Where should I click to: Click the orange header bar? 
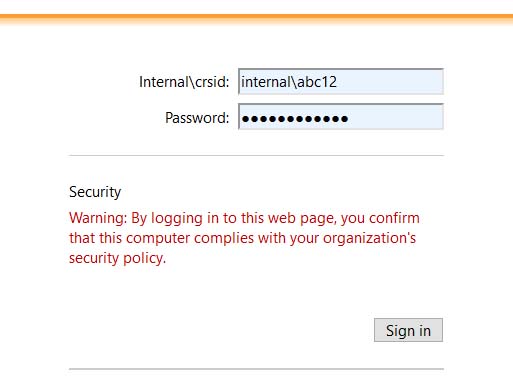256,19
